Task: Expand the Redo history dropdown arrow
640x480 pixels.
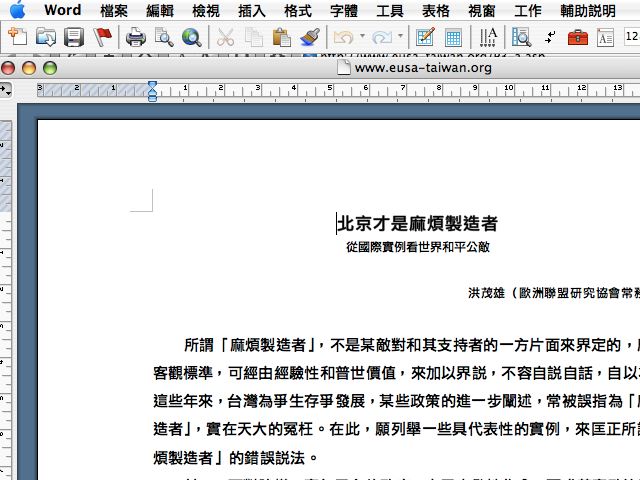Action: click(x=400, y=36)
